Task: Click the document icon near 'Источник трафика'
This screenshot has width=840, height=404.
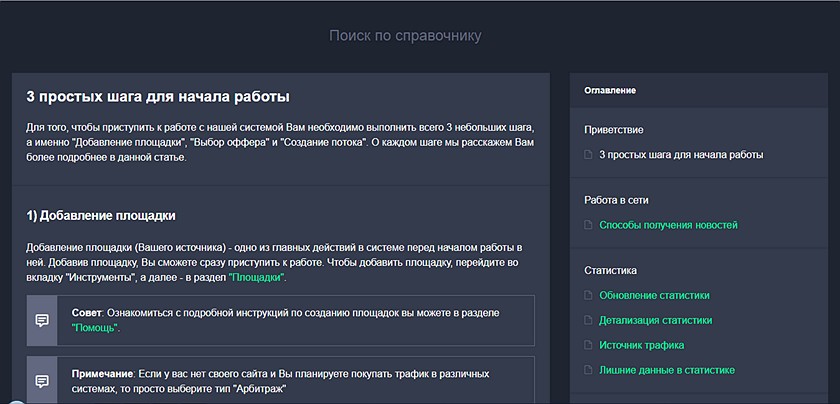Action: click(x=588, y=345)
